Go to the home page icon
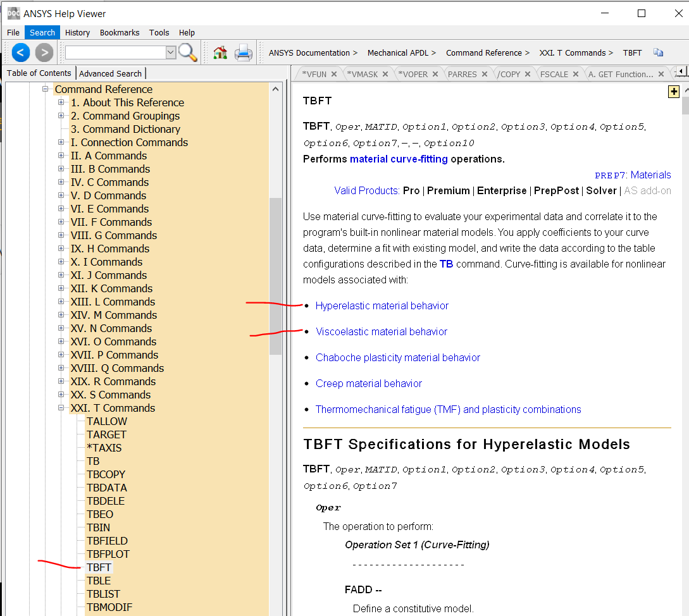The height and width of the screenshot is (616, 689). 220,52
